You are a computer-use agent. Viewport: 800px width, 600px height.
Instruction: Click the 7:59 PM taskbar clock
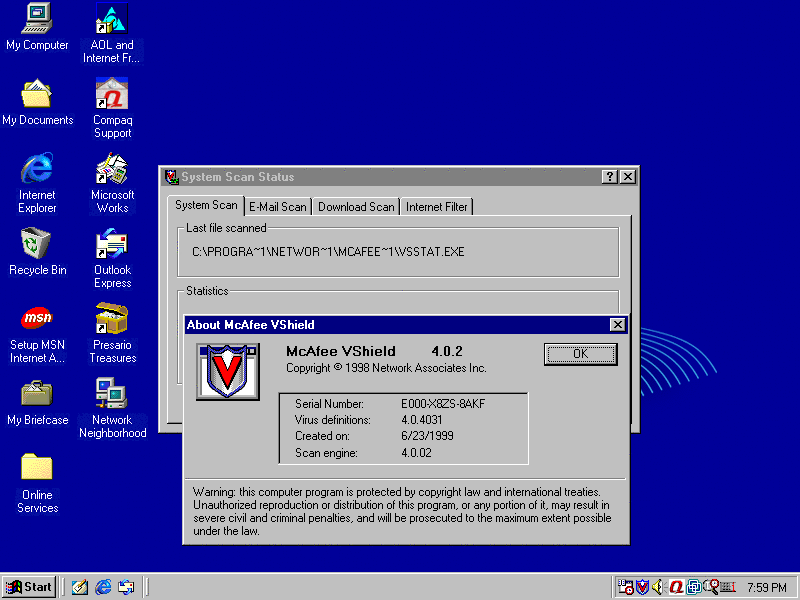767,588
